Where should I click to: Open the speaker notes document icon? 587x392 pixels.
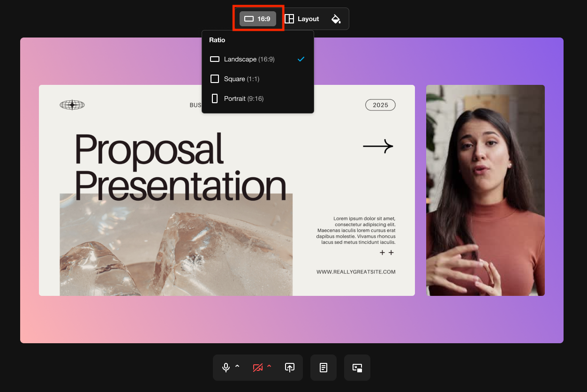(324, 368)
